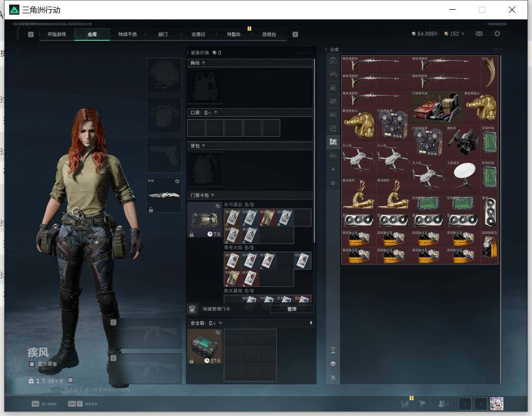Select the highlighted collectibles container icon
The image size is (532, 416).
[333, 141]
